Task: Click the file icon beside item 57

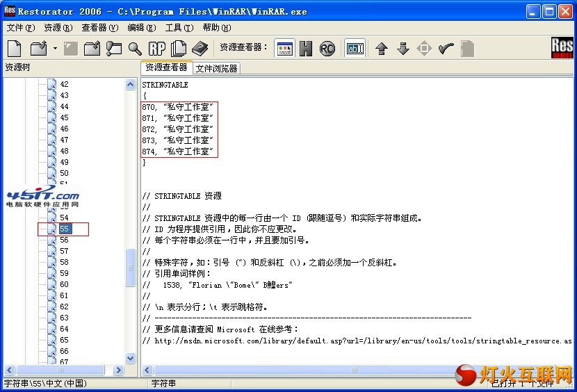Action: pos(52,251)
